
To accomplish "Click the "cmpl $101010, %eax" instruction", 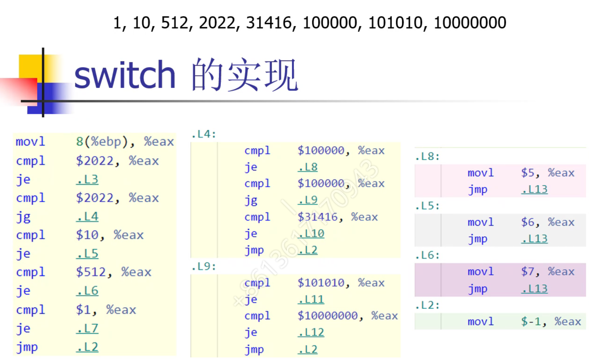I will tap(315, 283).
